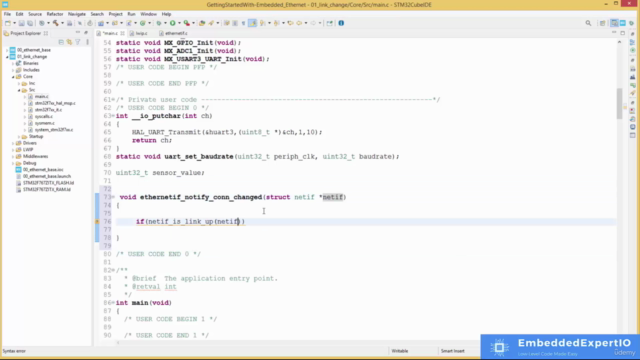640x360 pixels.
Task: Click the blue information icon in toolbar
Action: (341, 23)
